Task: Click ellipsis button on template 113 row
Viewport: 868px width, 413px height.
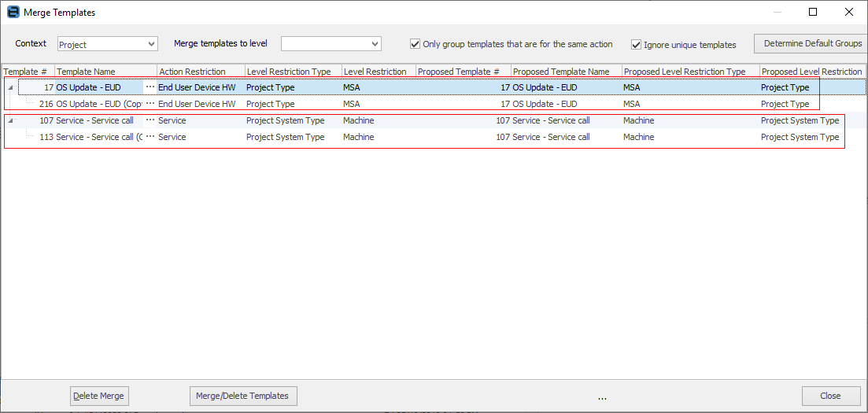Action: 150,137
